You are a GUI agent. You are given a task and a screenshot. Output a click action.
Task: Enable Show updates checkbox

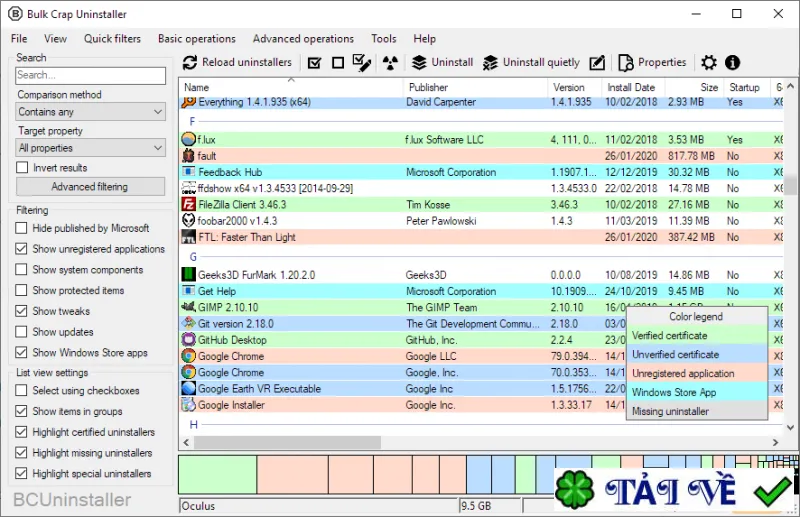(x=21, y=332)
